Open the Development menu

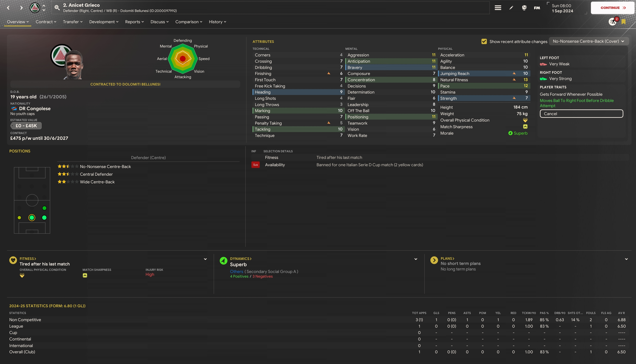[104, 22]
